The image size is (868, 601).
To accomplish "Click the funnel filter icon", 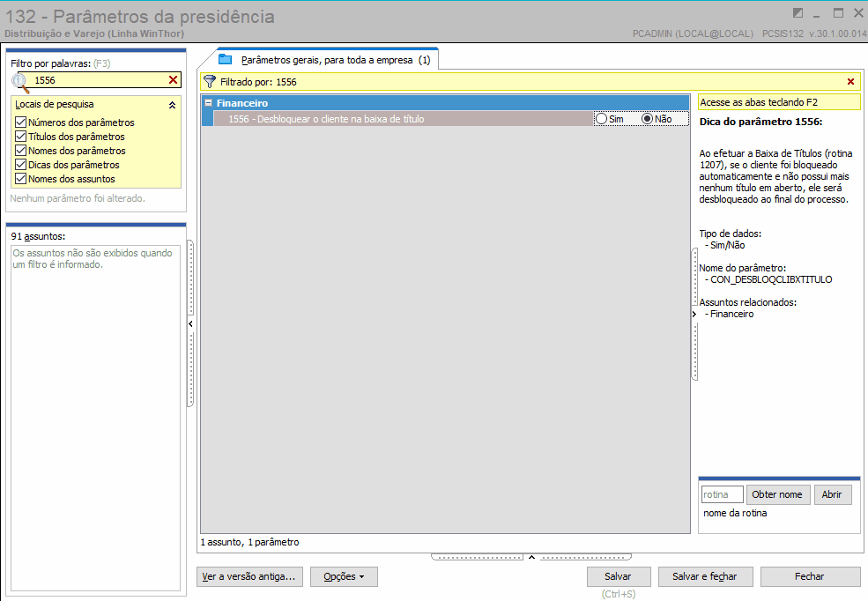I will point(210,82).
